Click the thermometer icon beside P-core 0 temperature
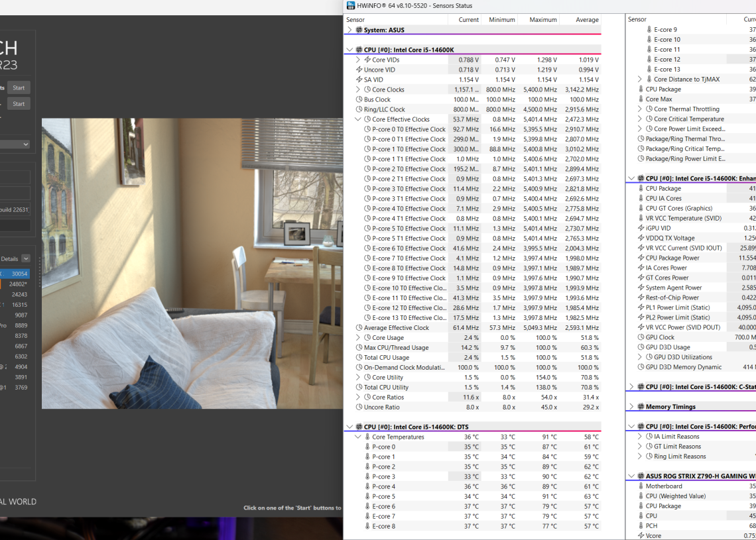The image size is (756, 540). (367, 447)
